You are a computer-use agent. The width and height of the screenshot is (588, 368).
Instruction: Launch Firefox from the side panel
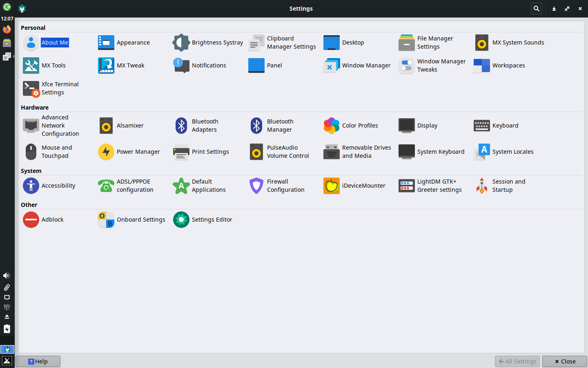pos(7,29)
